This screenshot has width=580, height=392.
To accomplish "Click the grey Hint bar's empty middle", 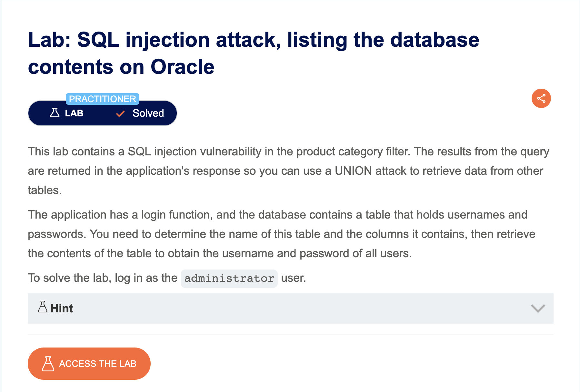I will 290,308.
